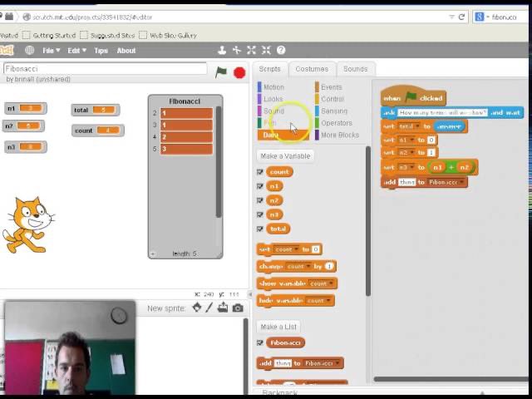Toggle the n2 variable checkbox
Screen dimensions: 532x399
(260, 200)
